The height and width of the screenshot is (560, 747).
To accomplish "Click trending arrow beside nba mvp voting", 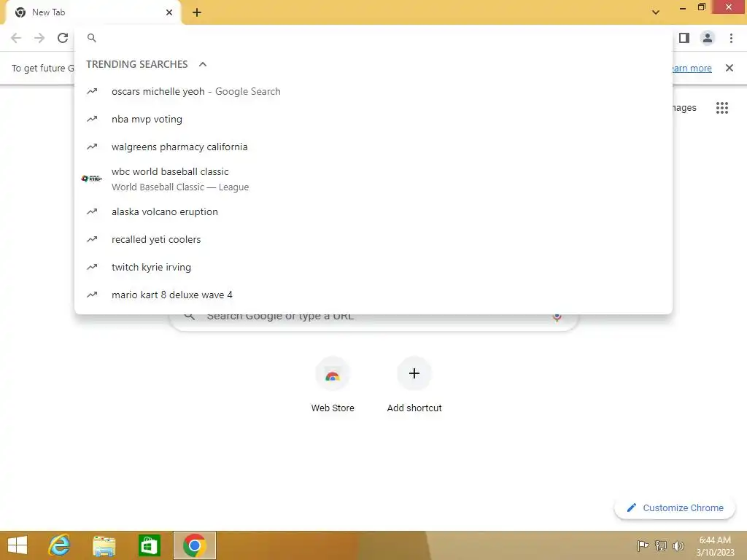I will (x=92, y=119).
